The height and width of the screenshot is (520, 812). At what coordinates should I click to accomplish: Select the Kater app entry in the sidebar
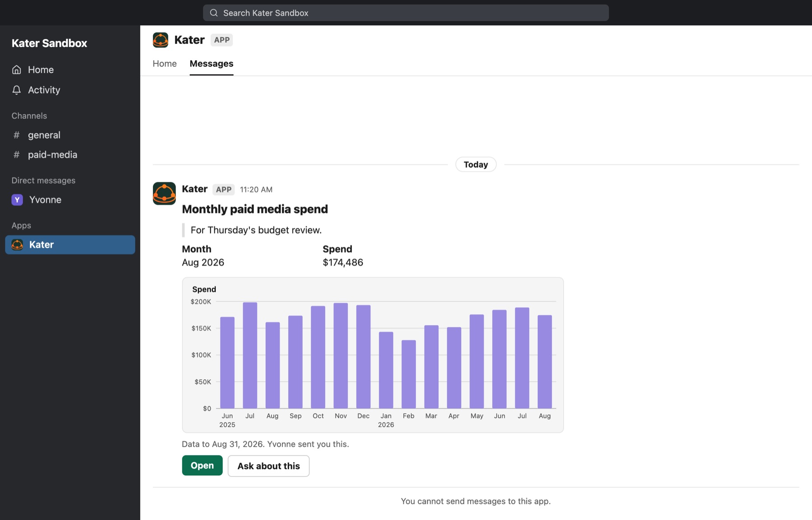click(x=70, y=244)
